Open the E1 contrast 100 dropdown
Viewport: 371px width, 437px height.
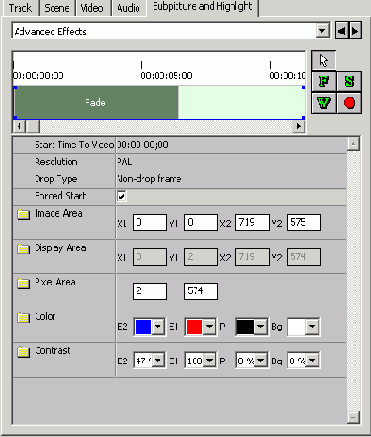tap(209, 360)
